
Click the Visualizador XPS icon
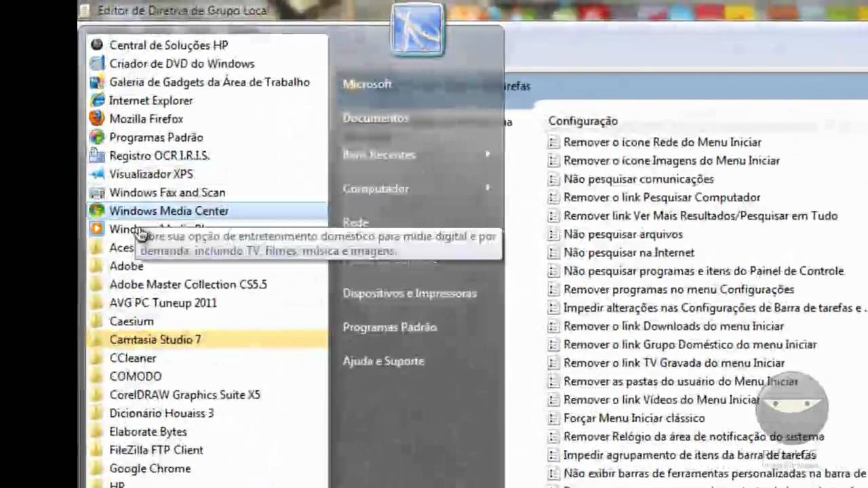click(97, 174)
